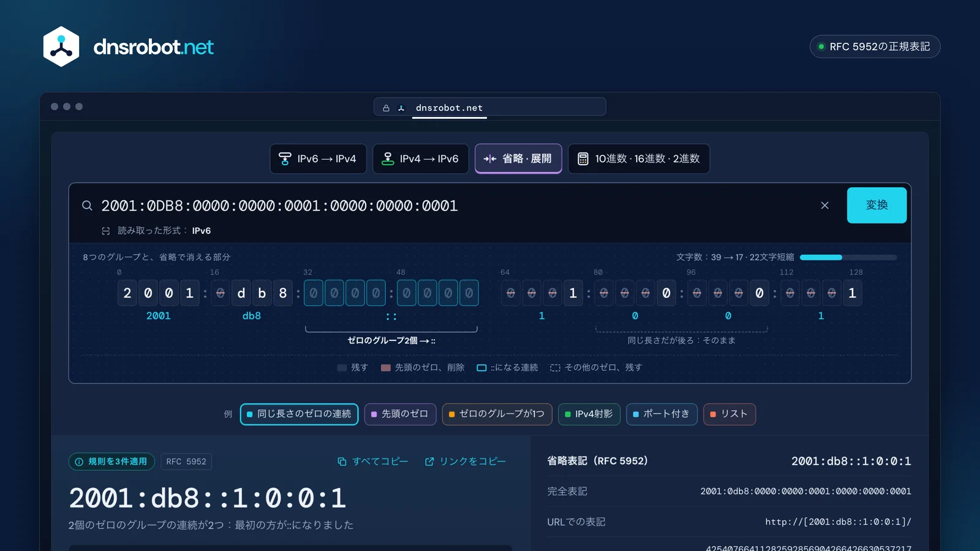Click the lock icon in address bar
980x551 pixels.
tap(386, 108)
